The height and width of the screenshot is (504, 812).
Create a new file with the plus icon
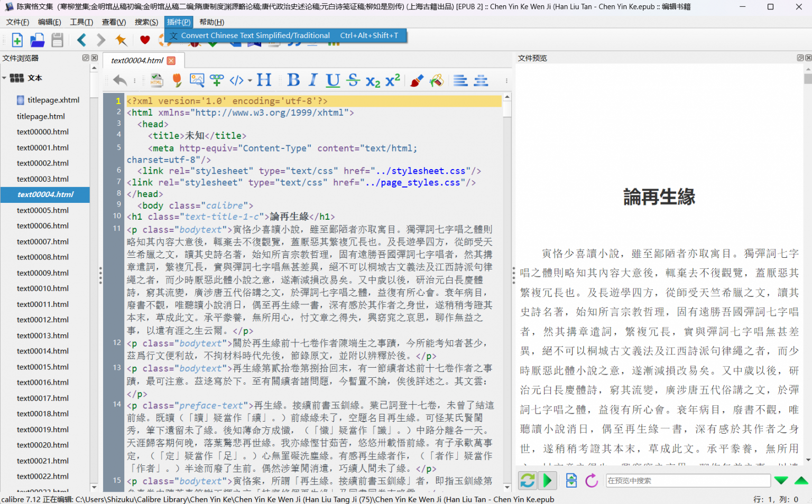click(x=16, y=40)
